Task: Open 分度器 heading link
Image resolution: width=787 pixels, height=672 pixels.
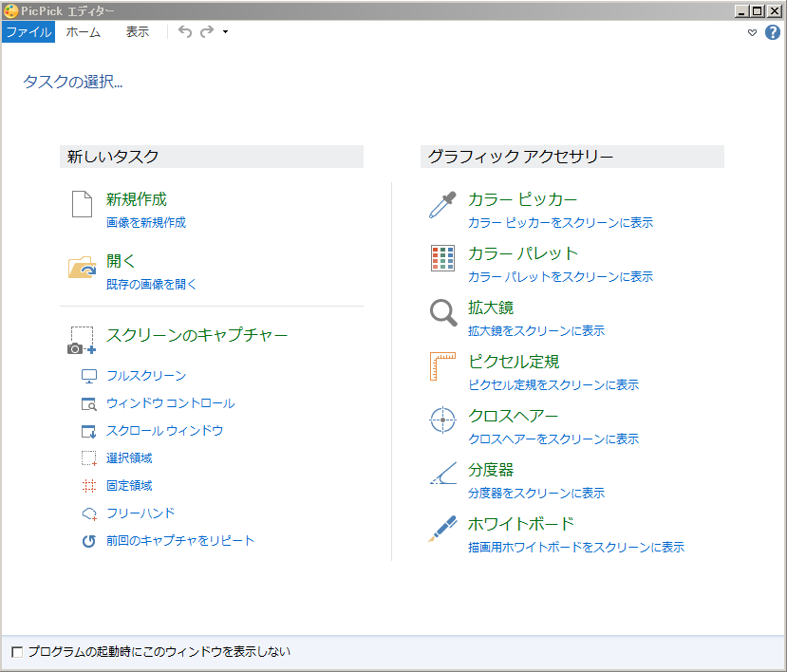Action: tap(491, 470)
